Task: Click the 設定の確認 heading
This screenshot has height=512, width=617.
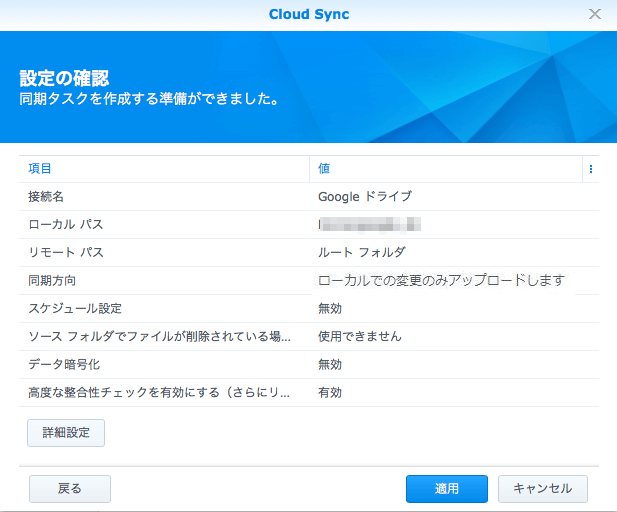Action: pyautogui.click(x=65, y=78)
